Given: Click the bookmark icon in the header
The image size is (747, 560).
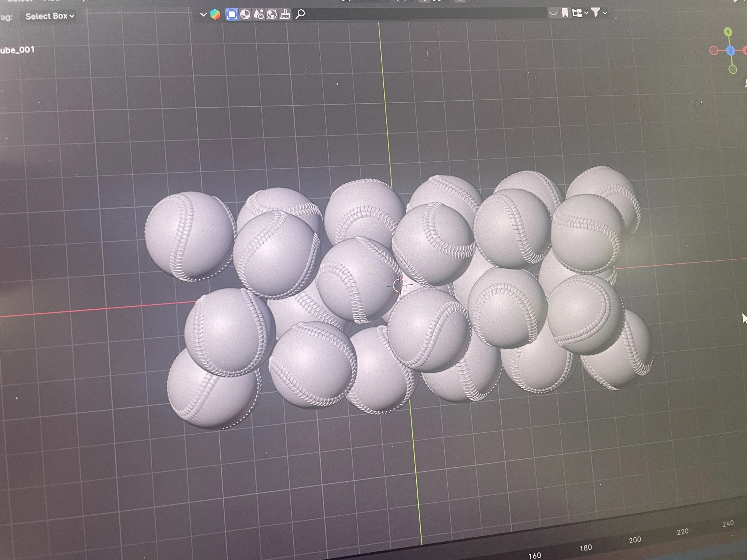Looking at the screenshot, I should [565, 13].
